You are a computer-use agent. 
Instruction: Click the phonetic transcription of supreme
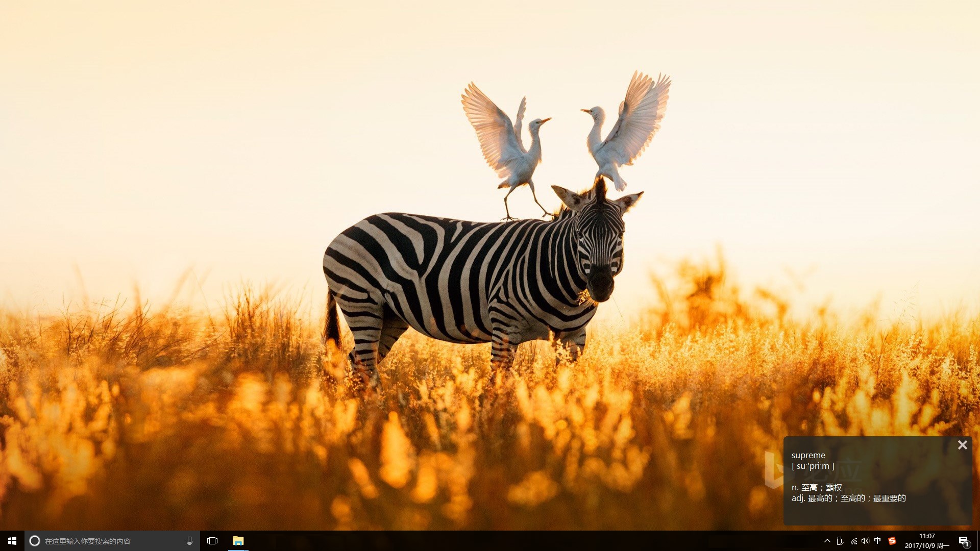[813, 466]
